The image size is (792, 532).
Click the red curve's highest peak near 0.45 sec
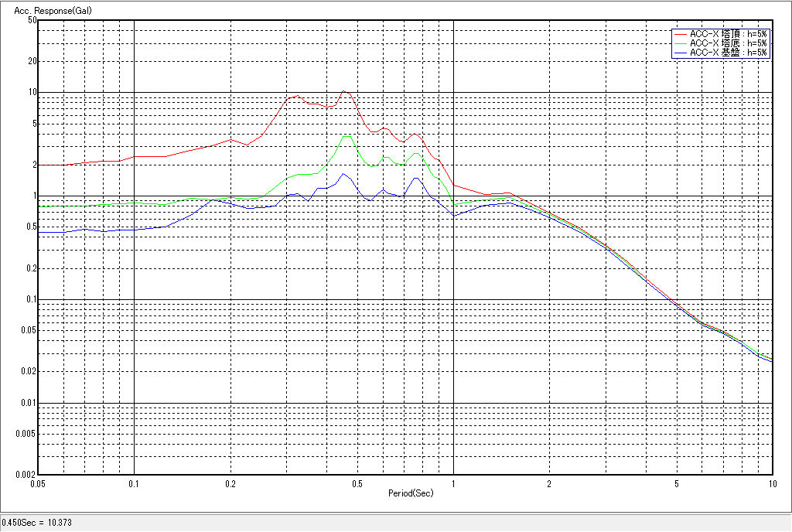point(343,91)
